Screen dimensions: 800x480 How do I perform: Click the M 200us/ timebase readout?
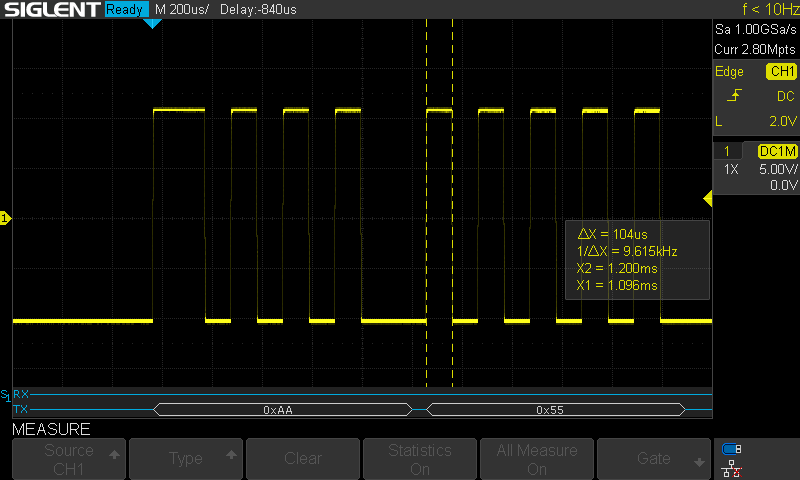[x=182, y=9]
